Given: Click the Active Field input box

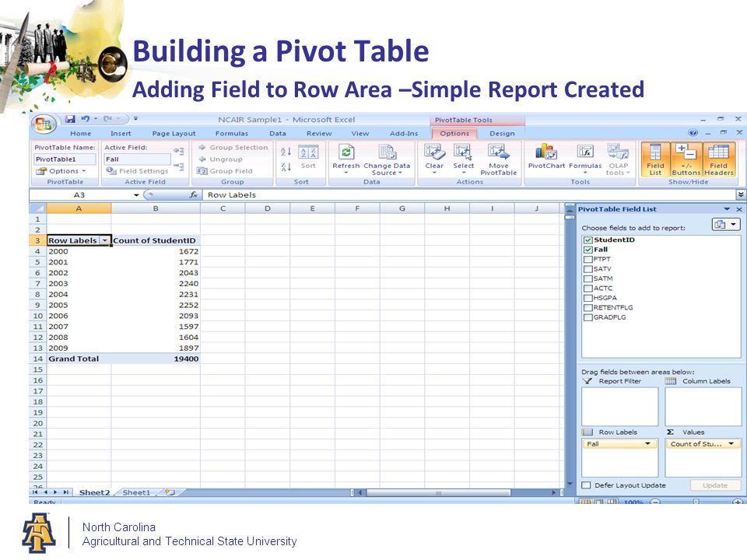Looking at the screenshot, I should point(137,159).
